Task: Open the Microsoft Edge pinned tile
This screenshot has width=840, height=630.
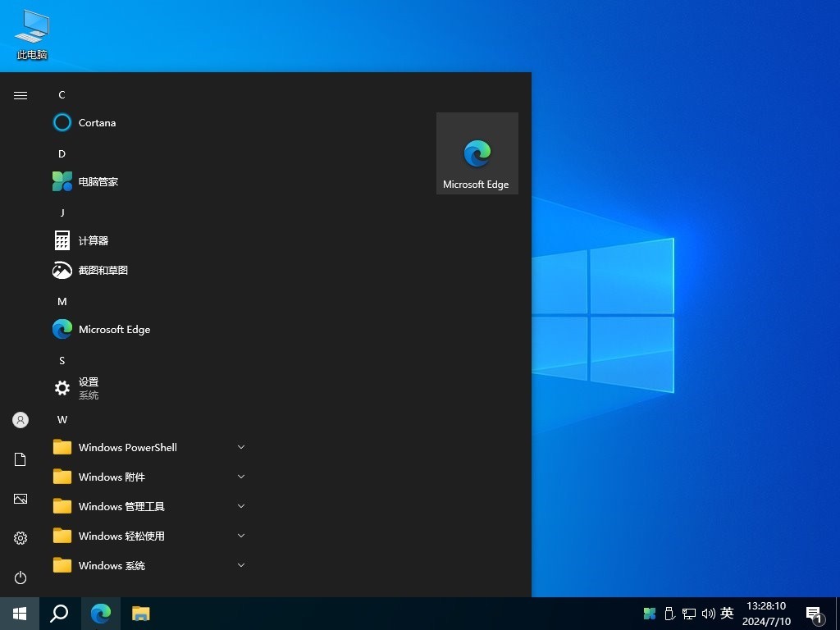Action: pos(477,153)
